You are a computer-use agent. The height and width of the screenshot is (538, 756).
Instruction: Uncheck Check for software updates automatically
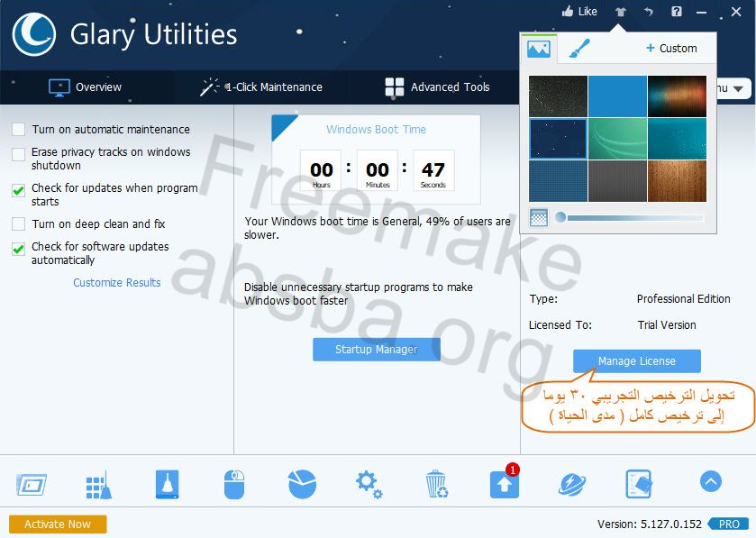(18, 249)
